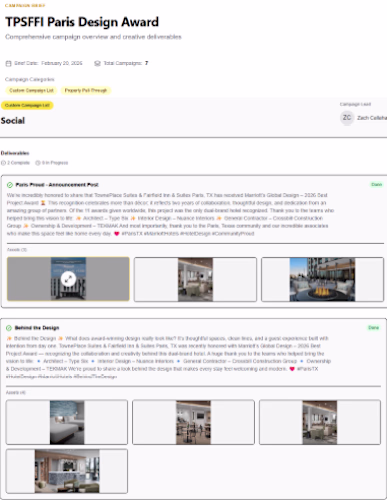
Task: Select the Custom Campaign List category tag
Action: pyautogui.click(x=31, y=90)
